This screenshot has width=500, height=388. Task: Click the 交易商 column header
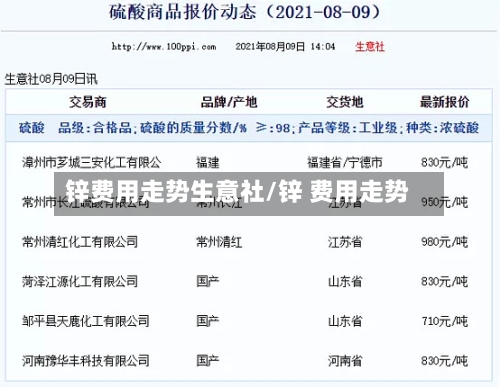[x=88, y=102]
